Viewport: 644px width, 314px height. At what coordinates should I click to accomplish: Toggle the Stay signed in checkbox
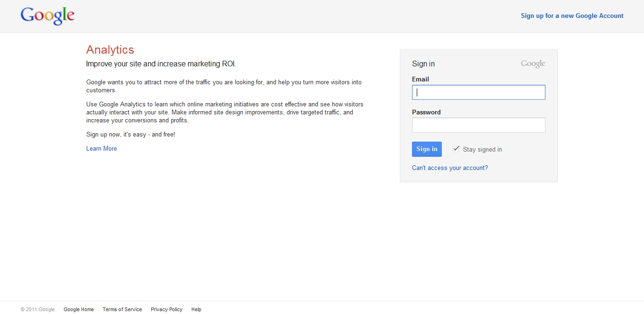(x=456, y=149)
